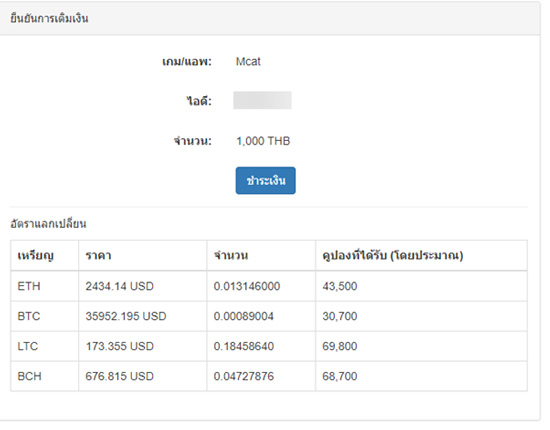Click the Mcat game name text
The height and width of the screenshot is (430, 550).
pyautogui.click(x=248, y=61)
